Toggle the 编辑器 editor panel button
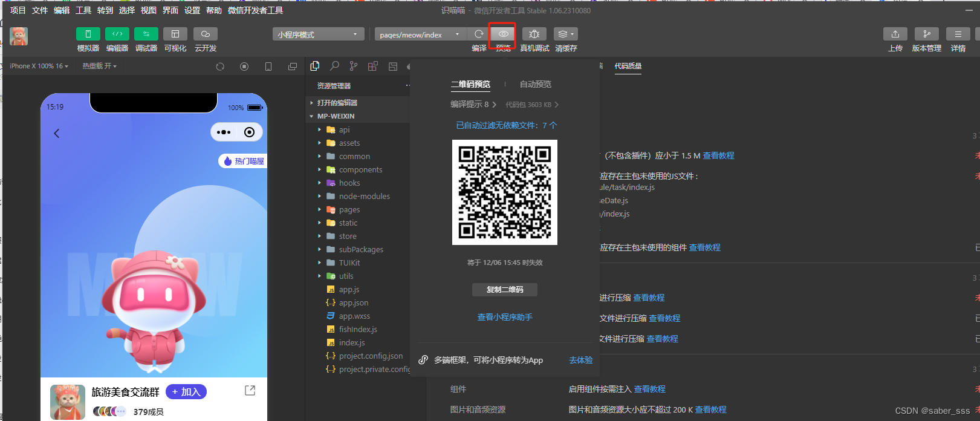This screenshot has height=421, width=980. pyautogui.click(x=117, y=34)
